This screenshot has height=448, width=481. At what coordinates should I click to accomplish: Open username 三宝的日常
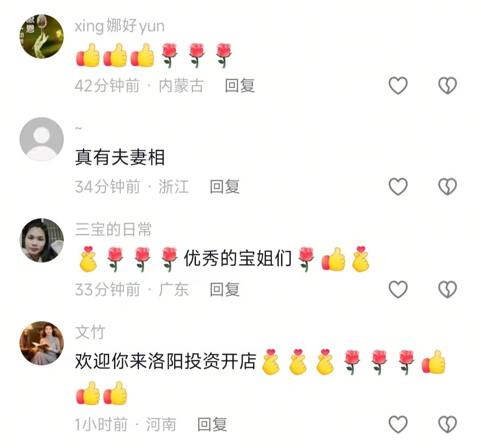[113, 229]
